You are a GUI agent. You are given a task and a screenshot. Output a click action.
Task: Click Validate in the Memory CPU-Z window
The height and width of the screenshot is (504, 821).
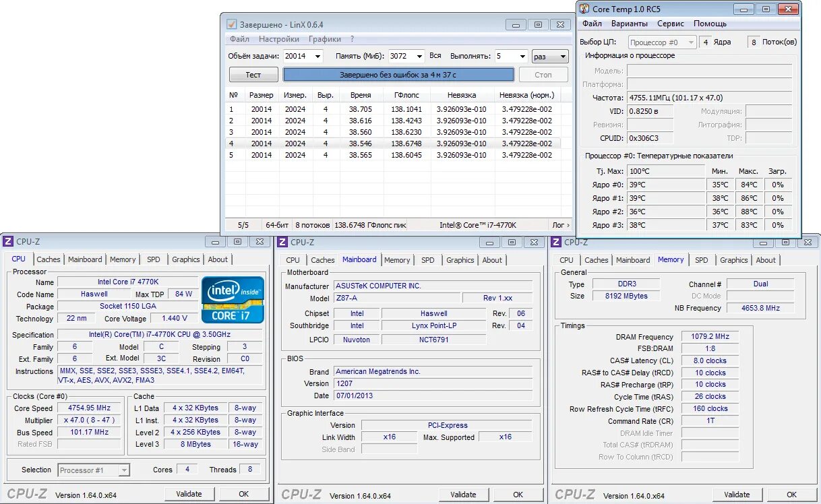point(738,495)
